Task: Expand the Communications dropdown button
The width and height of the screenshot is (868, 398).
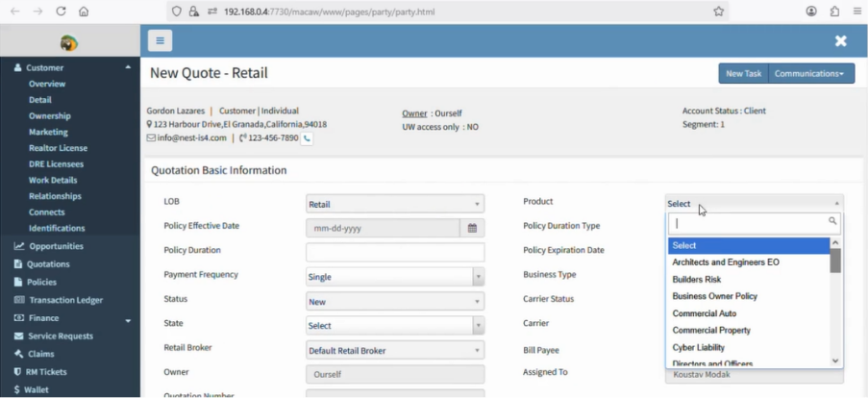Action: point(810,74)
